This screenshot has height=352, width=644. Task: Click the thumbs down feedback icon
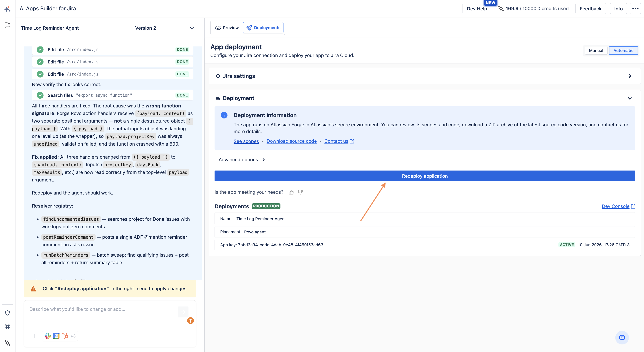[300, 192]
